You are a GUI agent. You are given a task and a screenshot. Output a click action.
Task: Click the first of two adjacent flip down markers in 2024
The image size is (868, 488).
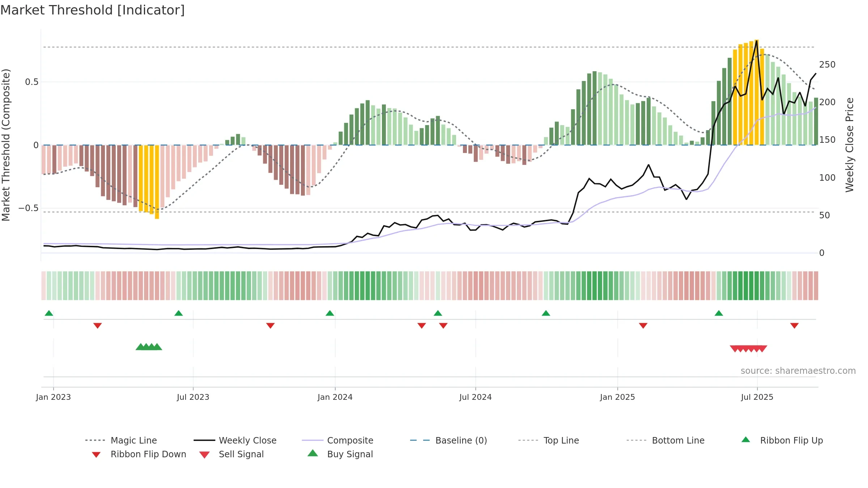(x=421, y=326)
